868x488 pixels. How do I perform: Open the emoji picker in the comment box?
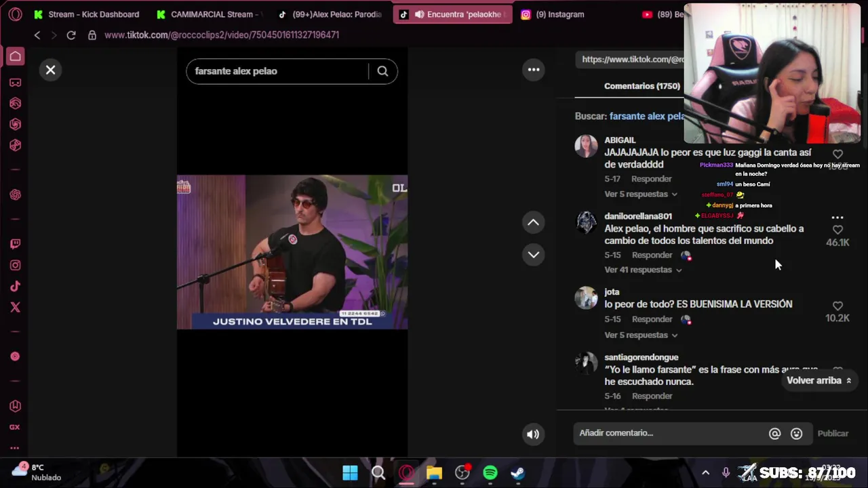(796, 434)
